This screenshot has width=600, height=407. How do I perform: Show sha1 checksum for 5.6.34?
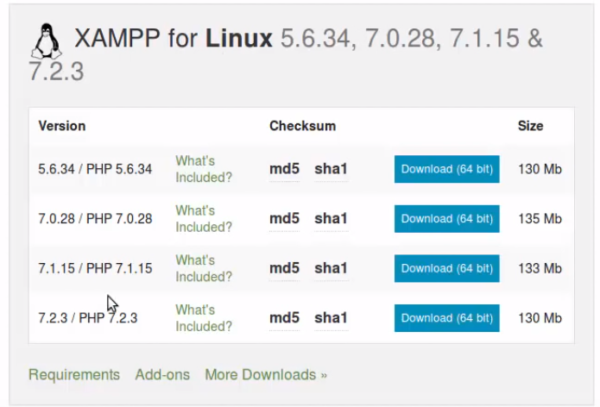point(331,169)
